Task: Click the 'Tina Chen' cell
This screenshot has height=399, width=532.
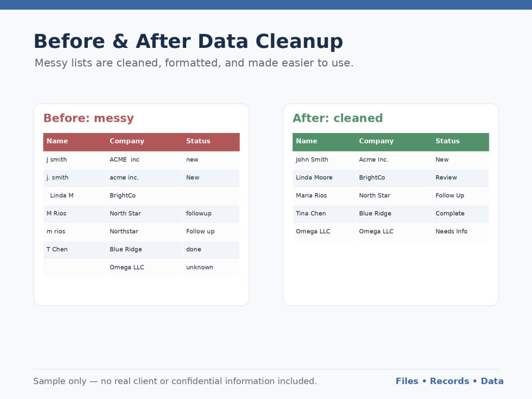Action: tap(324, 214)
